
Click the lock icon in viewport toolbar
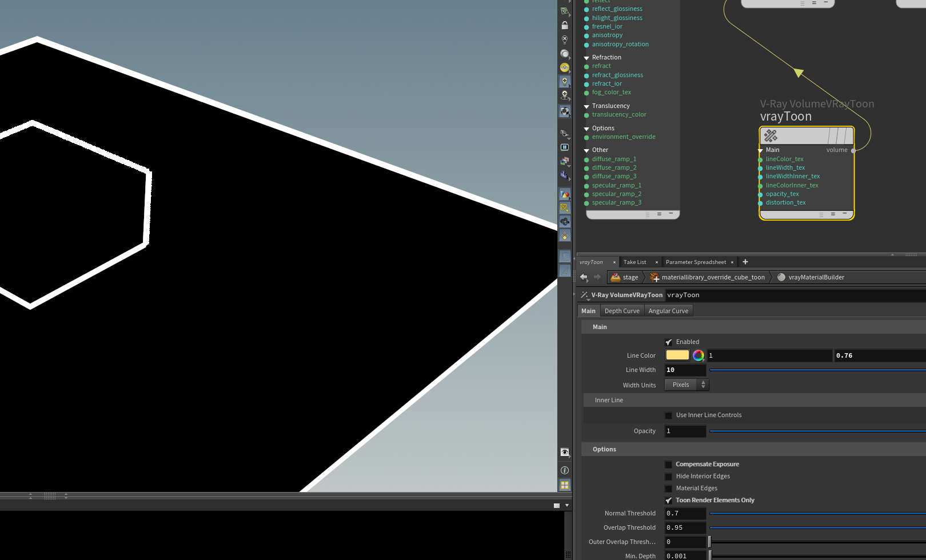(565, 25)
